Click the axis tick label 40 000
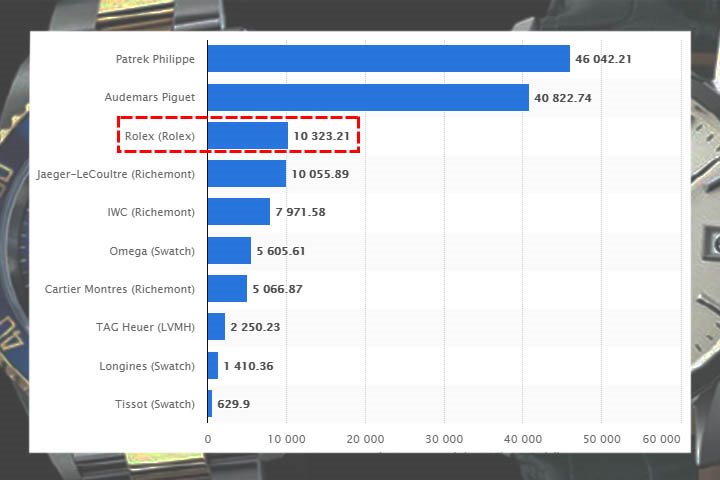The image size is (720, 480). [523, 439]
